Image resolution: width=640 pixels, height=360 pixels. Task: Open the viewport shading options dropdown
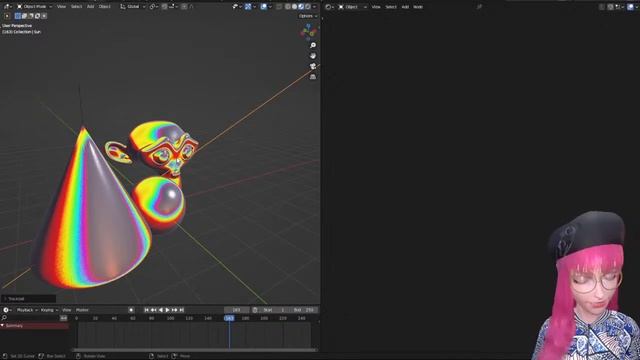point(314,7)
